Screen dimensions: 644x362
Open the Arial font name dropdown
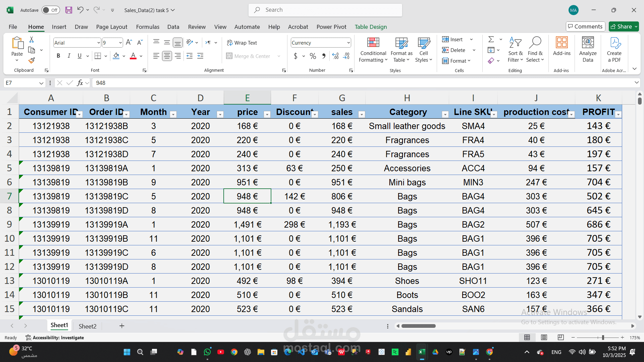[x=99, y=43]
